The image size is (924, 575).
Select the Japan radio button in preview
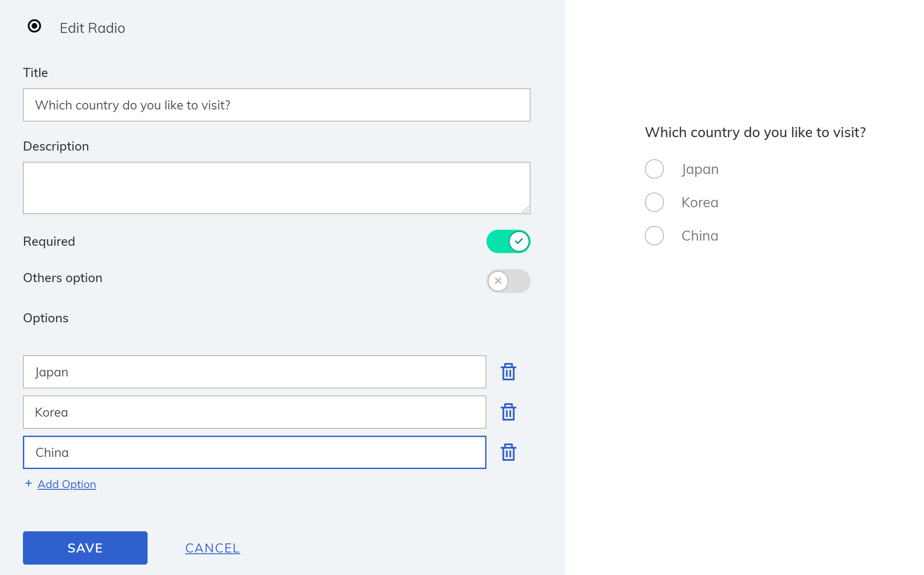pos(654,169)
